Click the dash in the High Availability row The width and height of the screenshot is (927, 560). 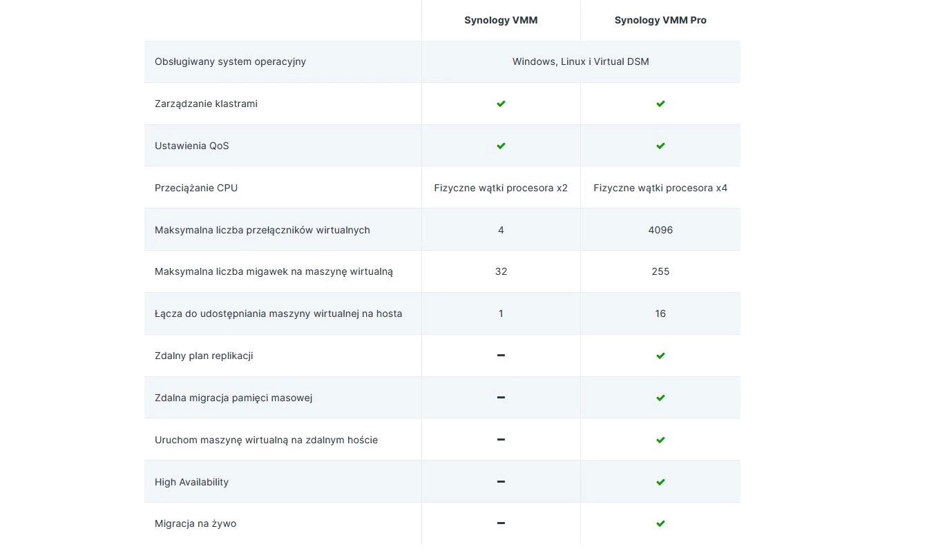pos(501,481)
